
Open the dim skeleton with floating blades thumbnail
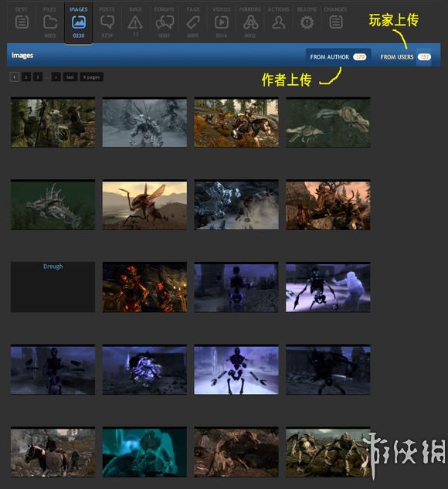click(x=53, y=370)
